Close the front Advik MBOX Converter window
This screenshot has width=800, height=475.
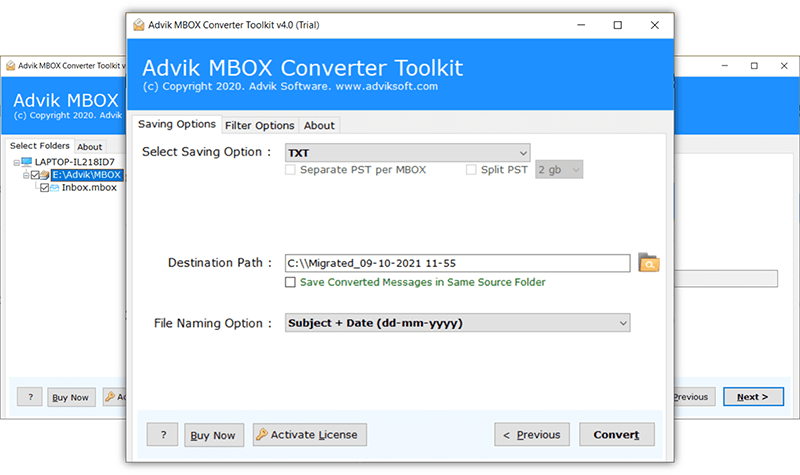click(x=655, y=25)
